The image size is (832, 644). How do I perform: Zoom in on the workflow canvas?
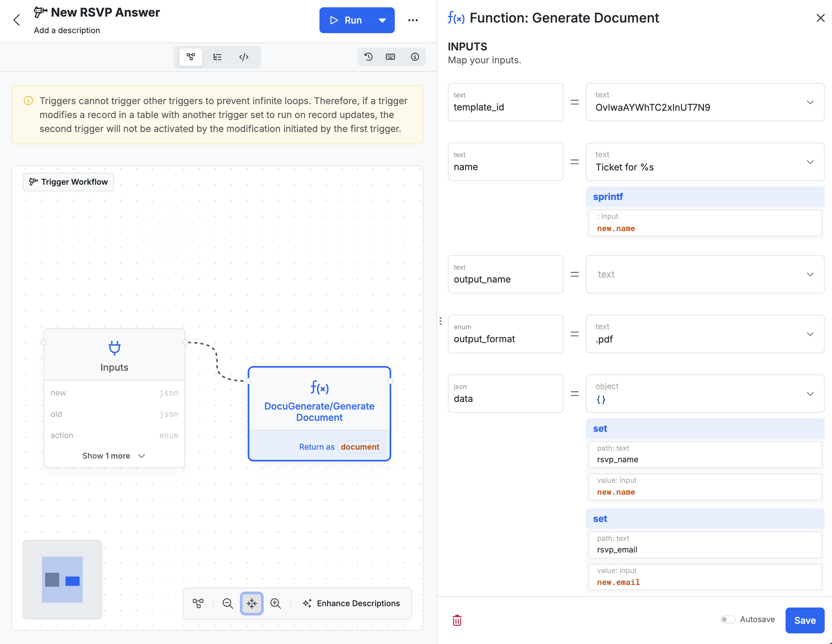tap(276, 603)
